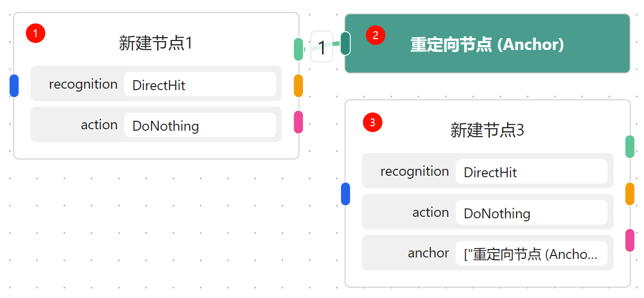Click the red badge numbered 2
Viewport: 644px width, 298px height.
click(376, 35)
